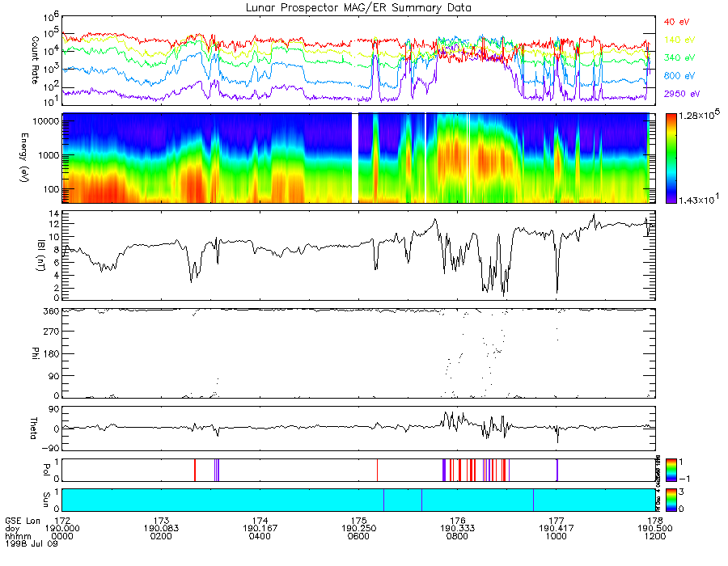Click the GSE longitude tick '176'
728x566 pixels.
(458, 521)
